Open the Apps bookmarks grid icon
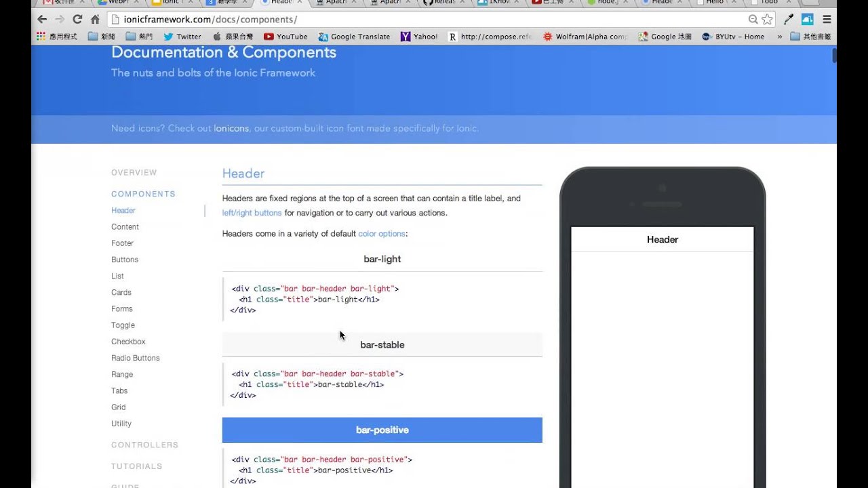The height and width of the screenshot is (488, 868). pyautogui.click(x=41, y=37)
